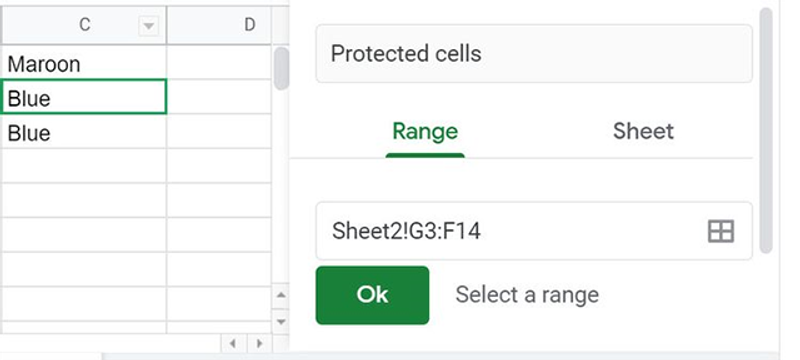Click the select data range grid icon
The height and width of the screenshot is (360, 800).
721,231
